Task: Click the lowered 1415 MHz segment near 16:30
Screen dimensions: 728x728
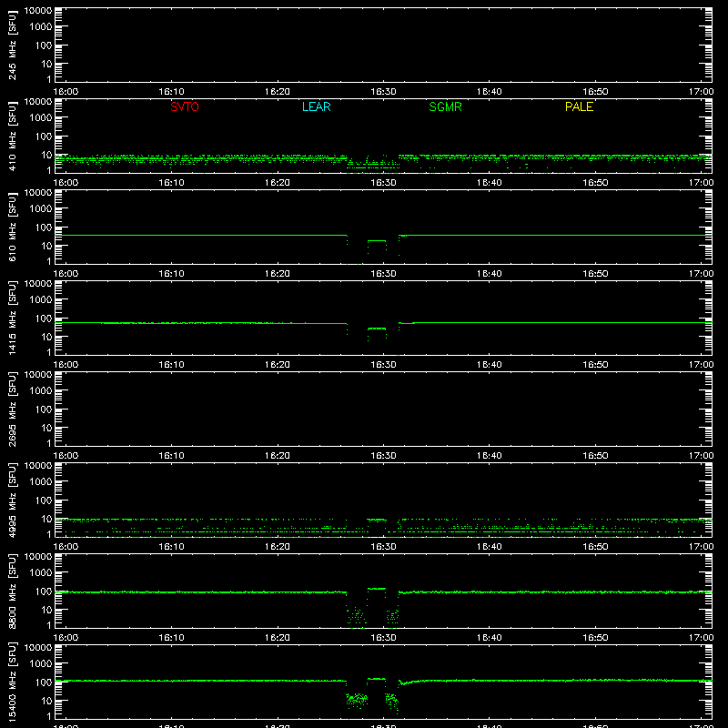Action: point(377,329)
